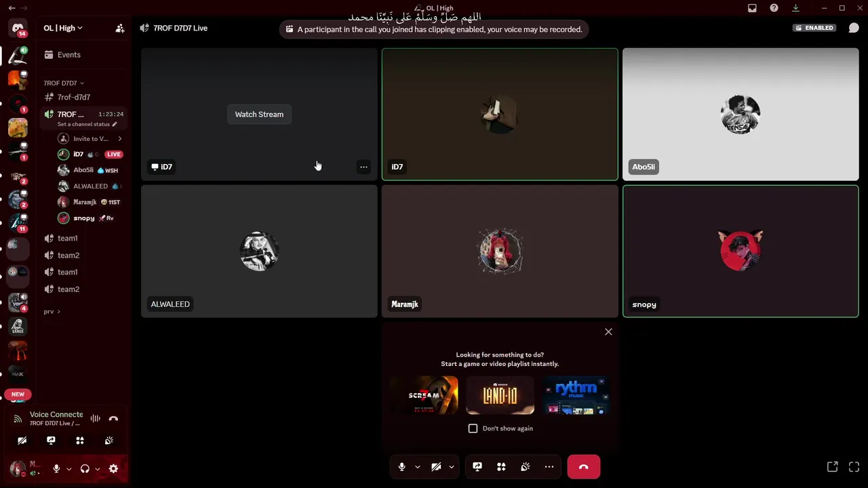Click the NEW unread mentions pill

(18, 394)
